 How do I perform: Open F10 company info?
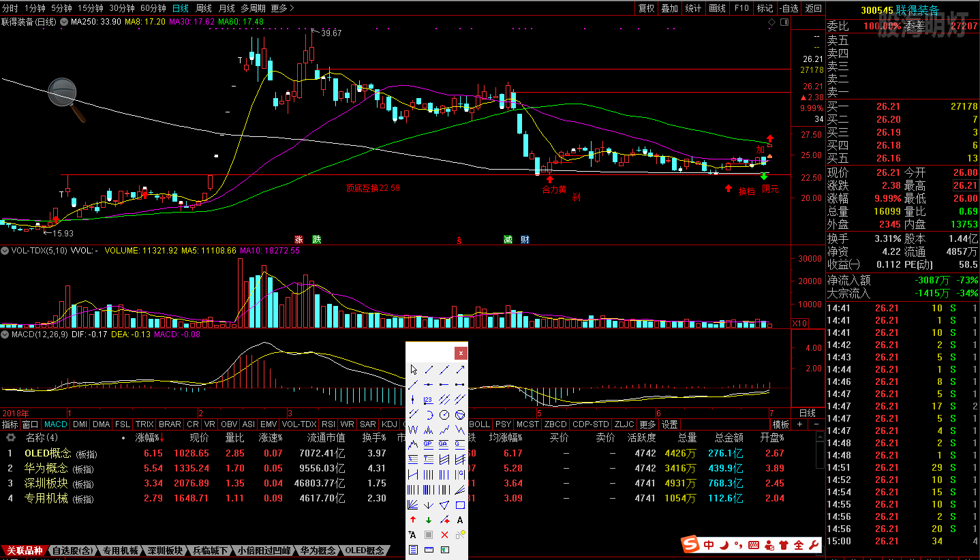point(741,8)
